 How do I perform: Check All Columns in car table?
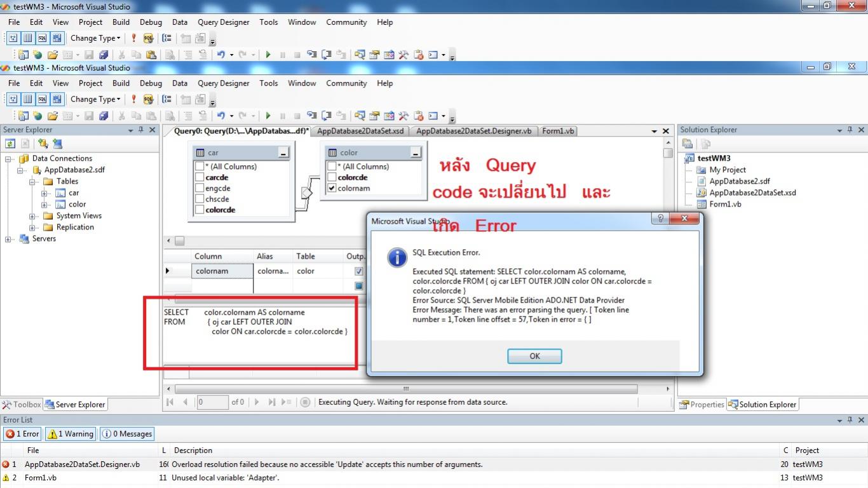[200, 166]
